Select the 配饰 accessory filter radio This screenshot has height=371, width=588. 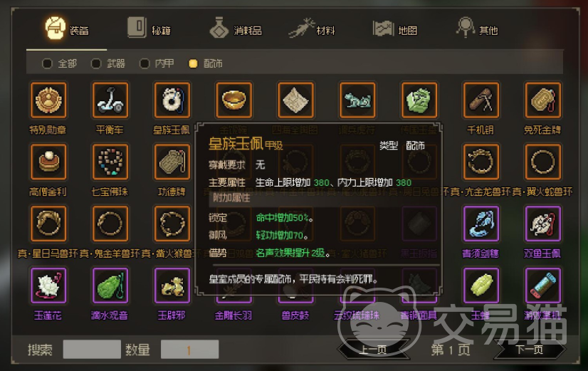coord(193,64)
